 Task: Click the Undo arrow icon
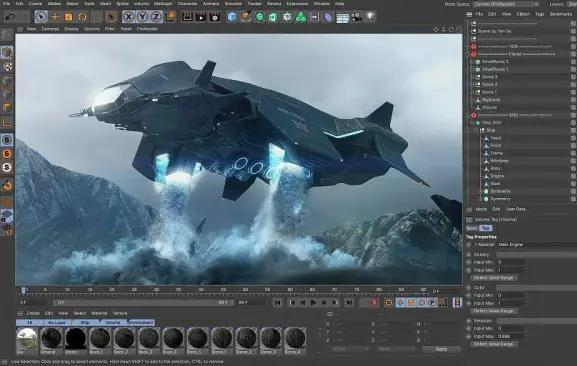(10, 17)
